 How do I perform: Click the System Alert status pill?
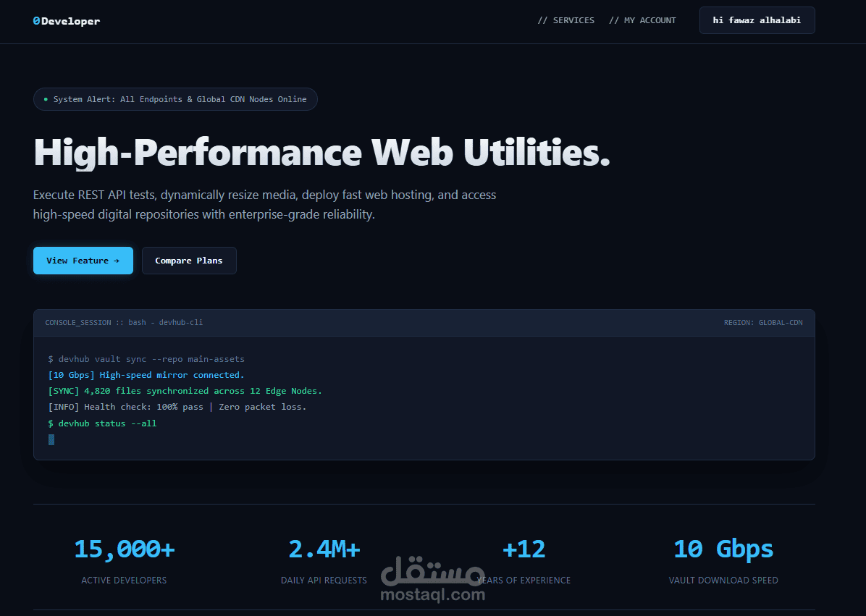click(x=175, y=99)
